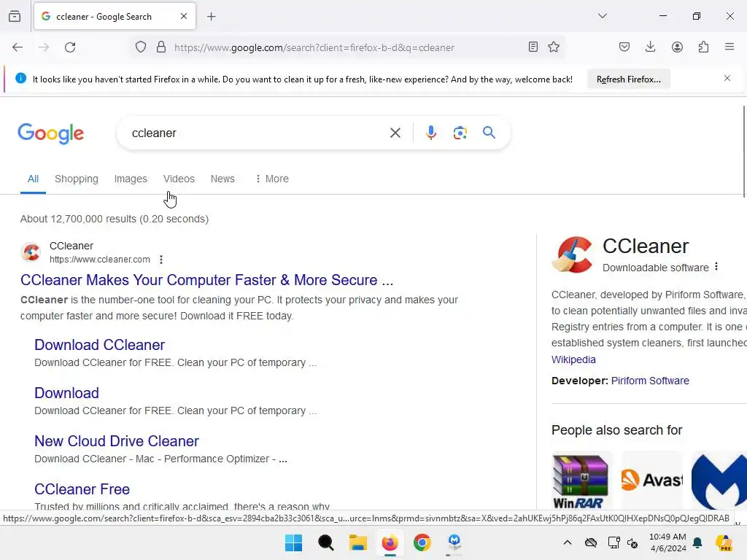Save page to Pocket icon
Screen dimensions: 747x560
[624, 47]
